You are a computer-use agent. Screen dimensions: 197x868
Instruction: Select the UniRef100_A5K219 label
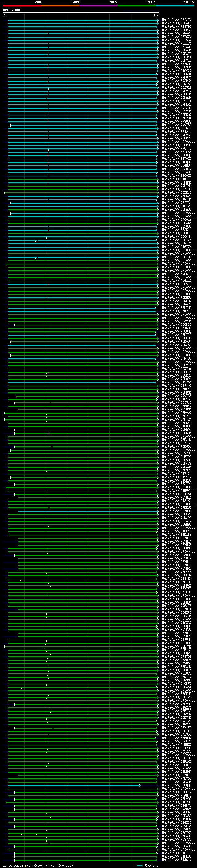(177, 311)
